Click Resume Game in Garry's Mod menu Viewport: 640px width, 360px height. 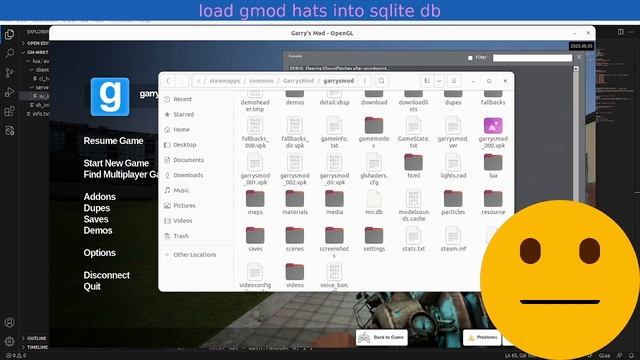click(113, 141)
